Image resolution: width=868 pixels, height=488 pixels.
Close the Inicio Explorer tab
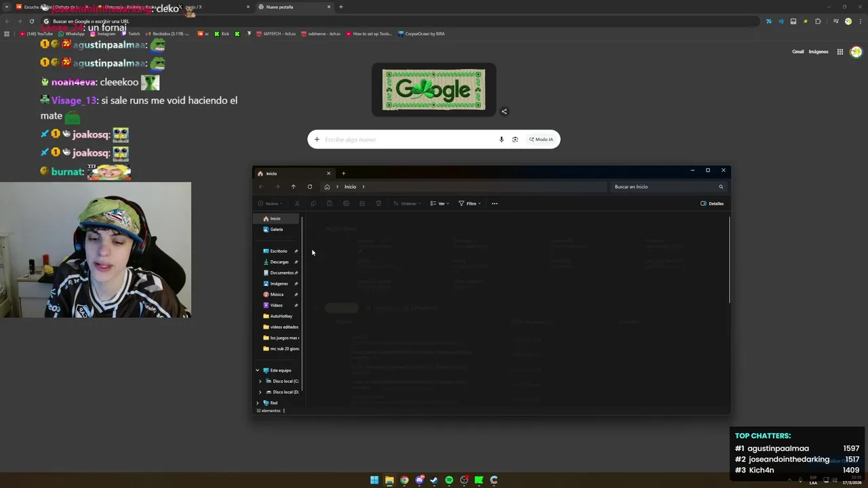(329, 174)
